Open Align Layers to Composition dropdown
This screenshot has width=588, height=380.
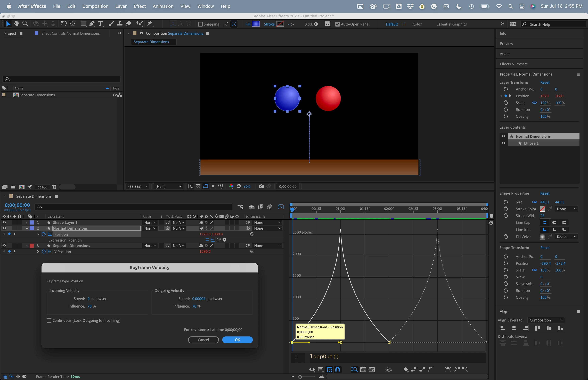546,320
